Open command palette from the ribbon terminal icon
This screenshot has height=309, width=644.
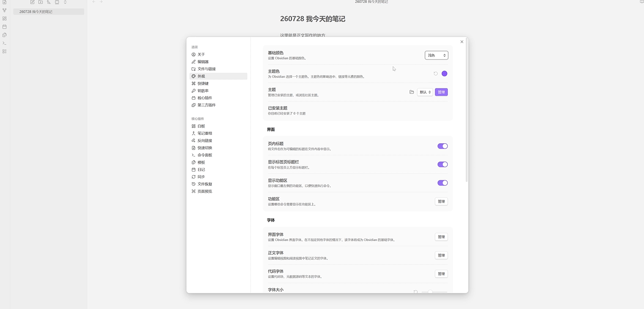tap(4, 43)
